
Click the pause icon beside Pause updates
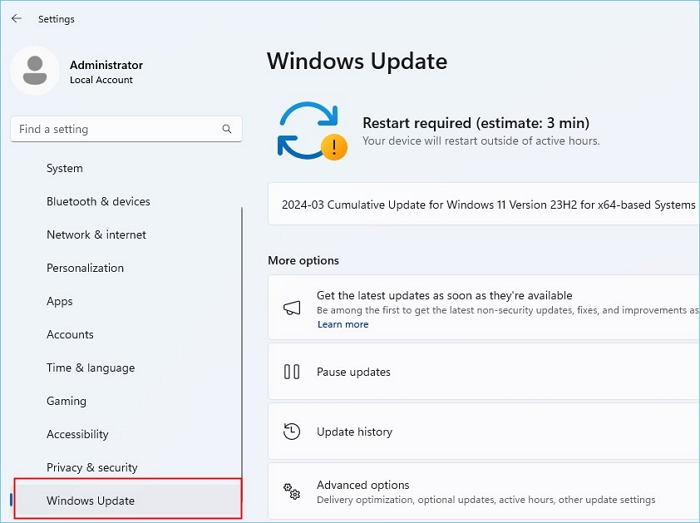tap(292, 372)
